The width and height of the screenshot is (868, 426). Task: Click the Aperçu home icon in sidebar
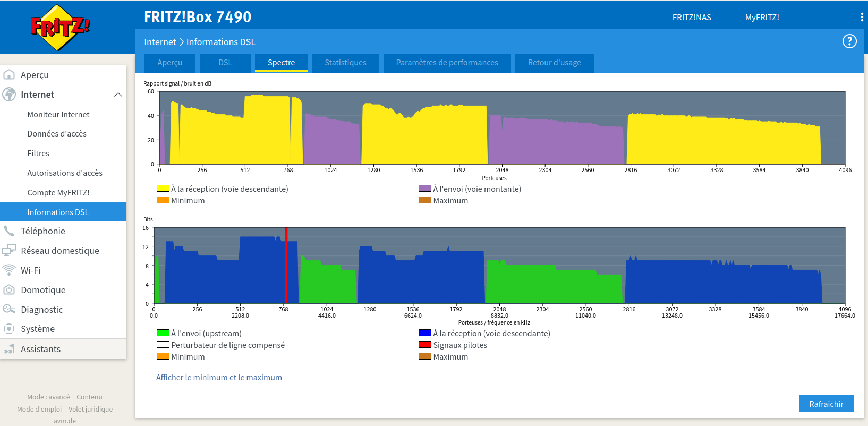(9, 75)
